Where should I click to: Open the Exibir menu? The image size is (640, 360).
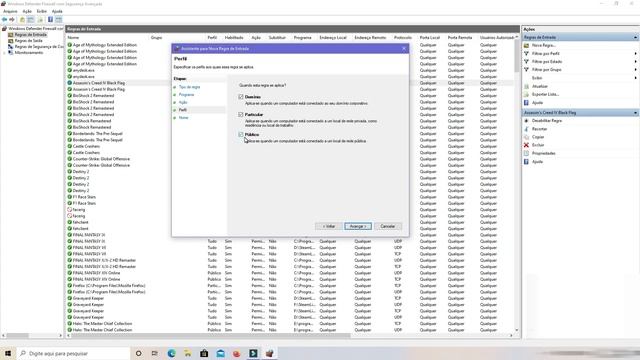[42, 11]
